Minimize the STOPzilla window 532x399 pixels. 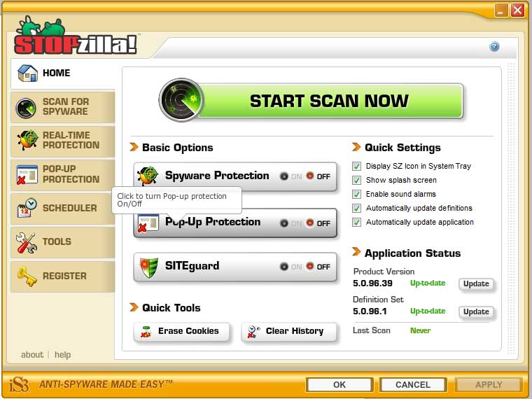pos(500,11)
